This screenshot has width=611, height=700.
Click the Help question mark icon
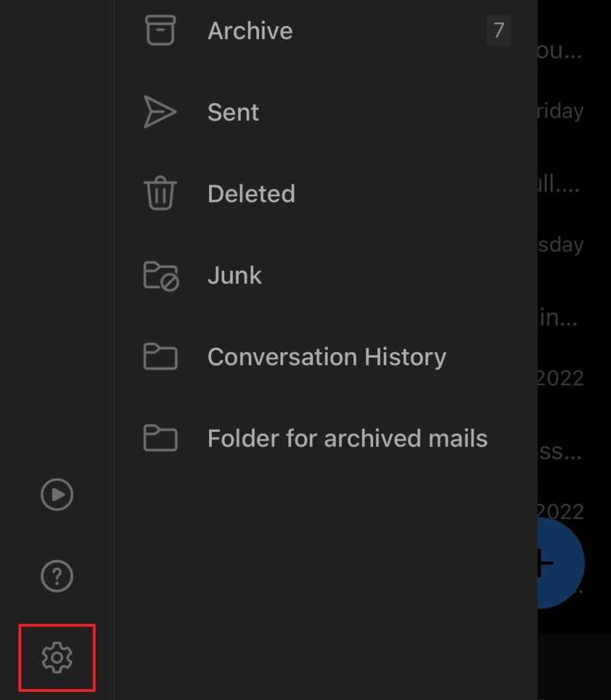tap(57, 576)
